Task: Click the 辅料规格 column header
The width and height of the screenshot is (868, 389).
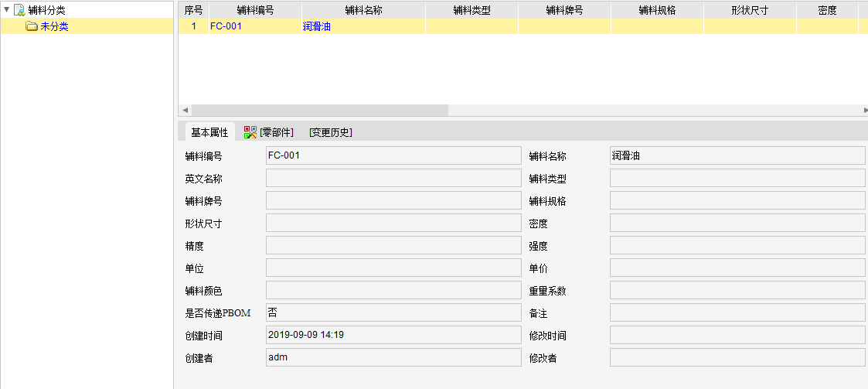Action: [657, 9]
